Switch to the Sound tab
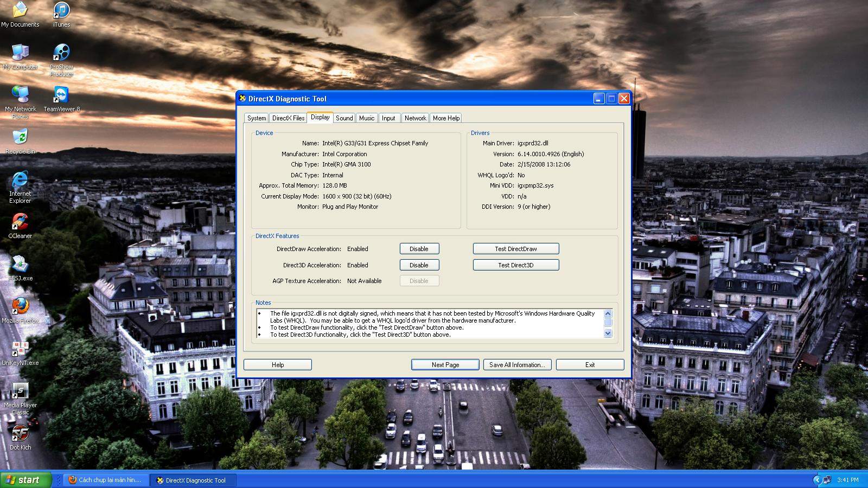The height and width of the screenshot is (488, 868). (x=344, y=118)
